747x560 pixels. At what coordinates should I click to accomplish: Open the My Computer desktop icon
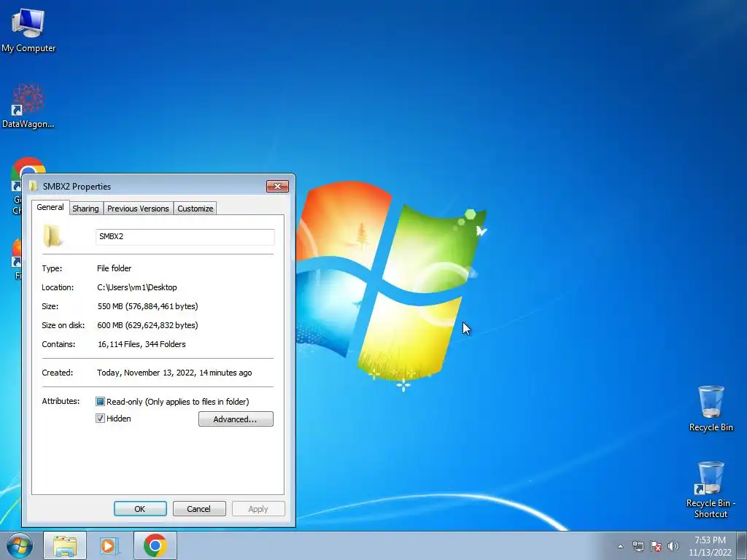[28, 29]
